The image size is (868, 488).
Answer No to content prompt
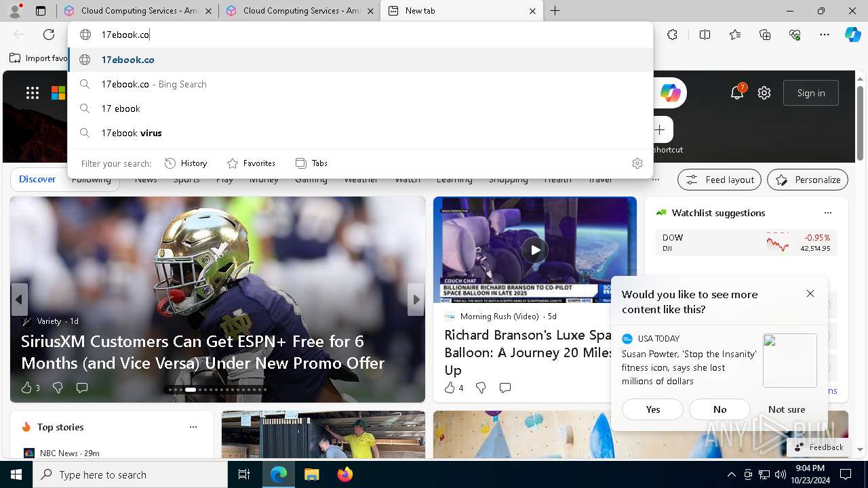[719, 409]
